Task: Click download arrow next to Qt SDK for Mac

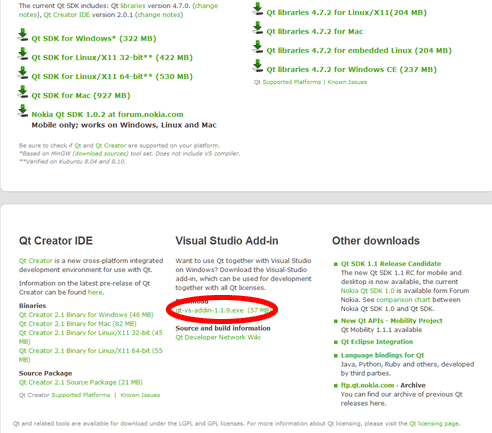Action: [x=23, y=92]
